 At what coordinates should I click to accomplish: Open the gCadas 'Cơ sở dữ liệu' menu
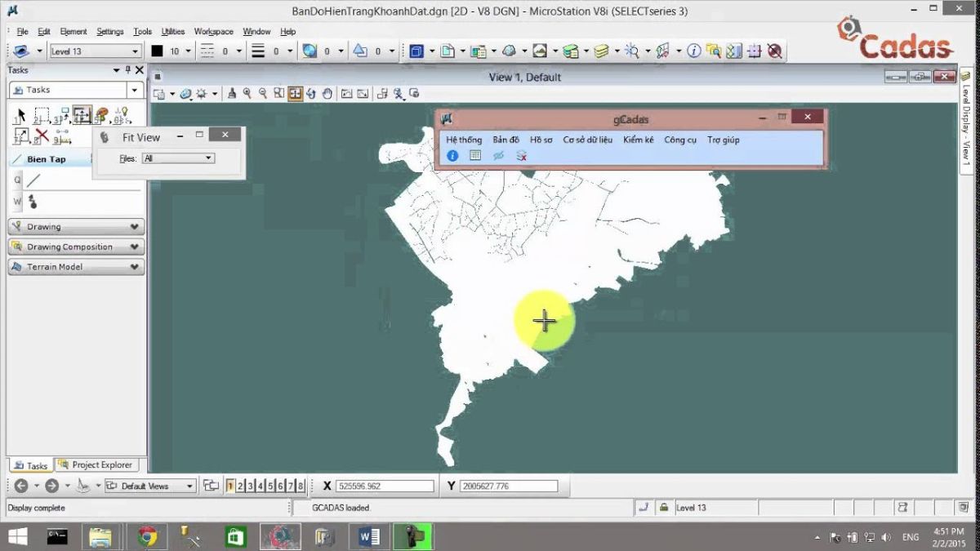(x=587, y=140)
